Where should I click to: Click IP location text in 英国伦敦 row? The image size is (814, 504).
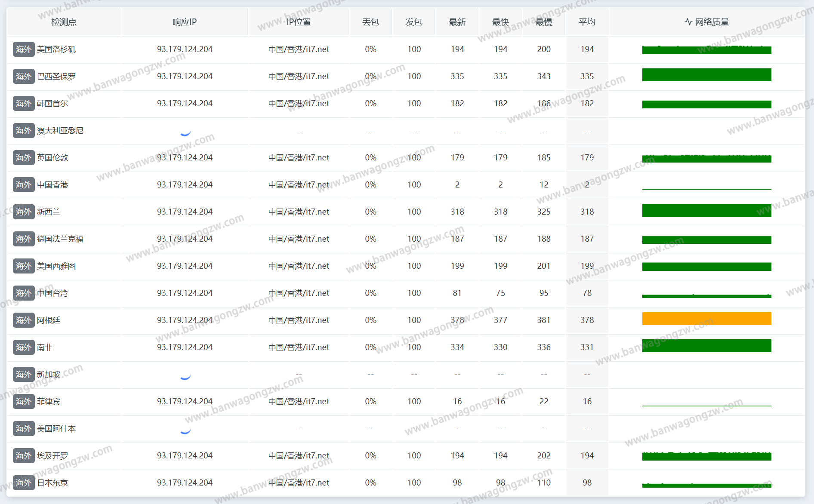[299, 158]
